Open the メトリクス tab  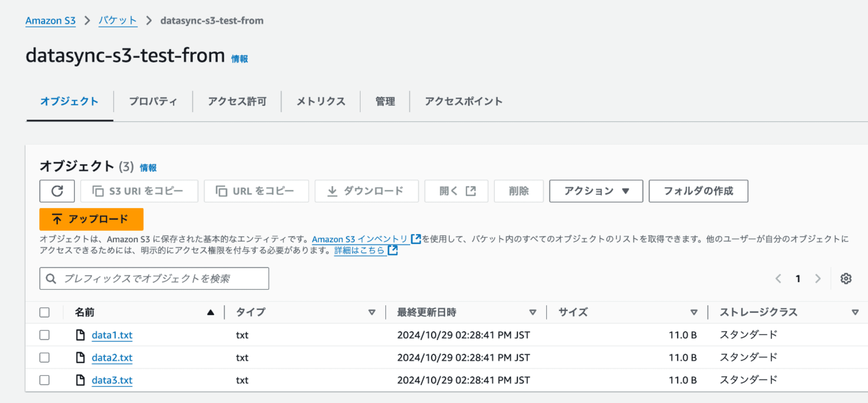pos(321,102)
